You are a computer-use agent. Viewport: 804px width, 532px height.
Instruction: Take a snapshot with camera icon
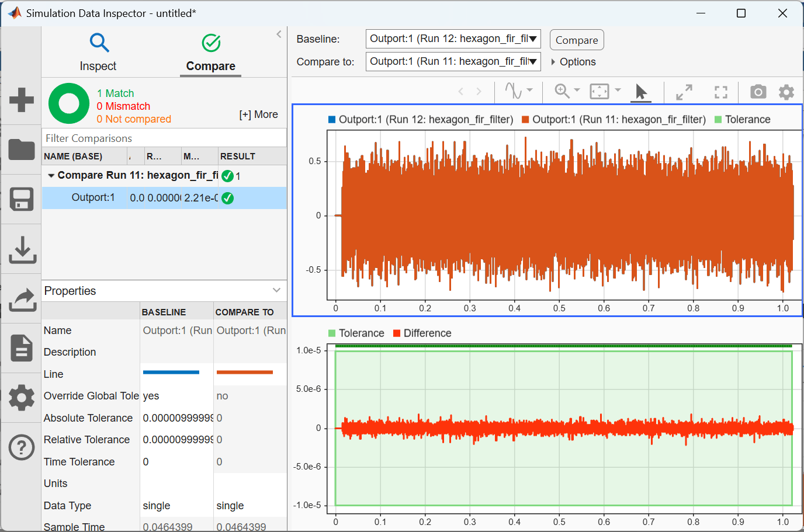(x=758, y=92)
